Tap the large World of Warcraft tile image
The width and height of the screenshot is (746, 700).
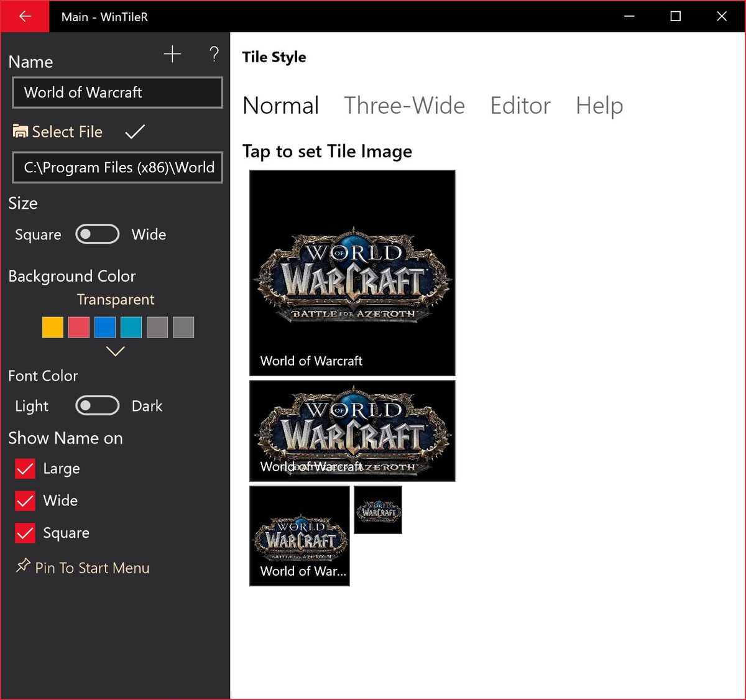coord(352,272)
